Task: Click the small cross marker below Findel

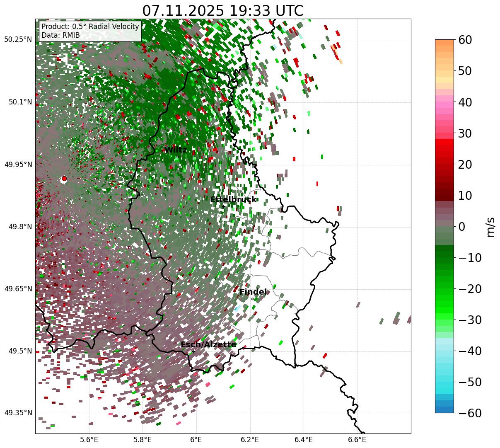Action: point(253,299)
